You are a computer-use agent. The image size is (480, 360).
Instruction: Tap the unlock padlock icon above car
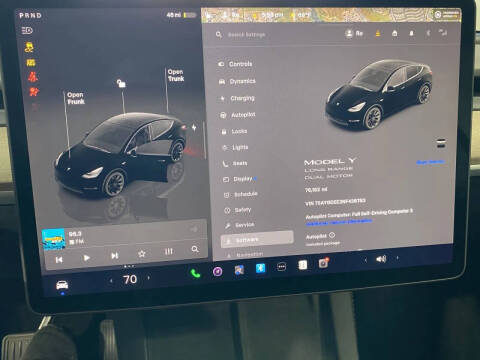(x=121, y=83)
